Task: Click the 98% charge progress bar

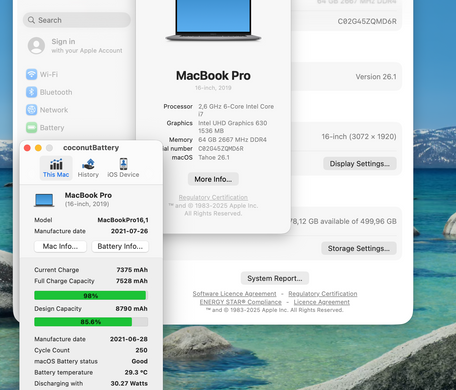Action: pos(91,296)
